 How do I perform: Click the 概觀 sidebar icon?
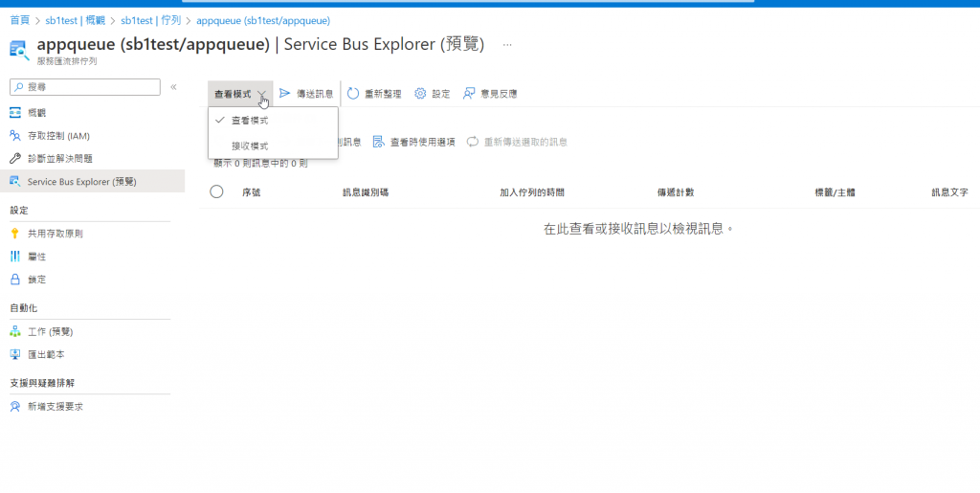(x=15, y=113)
